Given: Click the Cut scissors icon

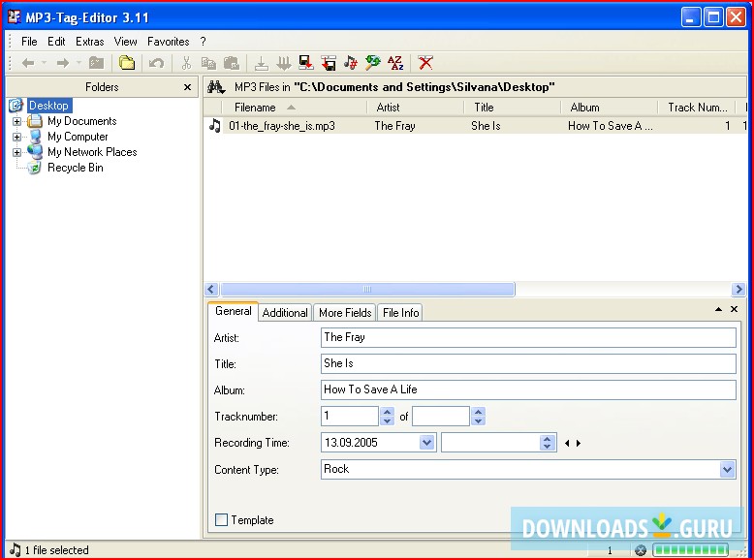Looking at the screenshot, I should 187,63.
